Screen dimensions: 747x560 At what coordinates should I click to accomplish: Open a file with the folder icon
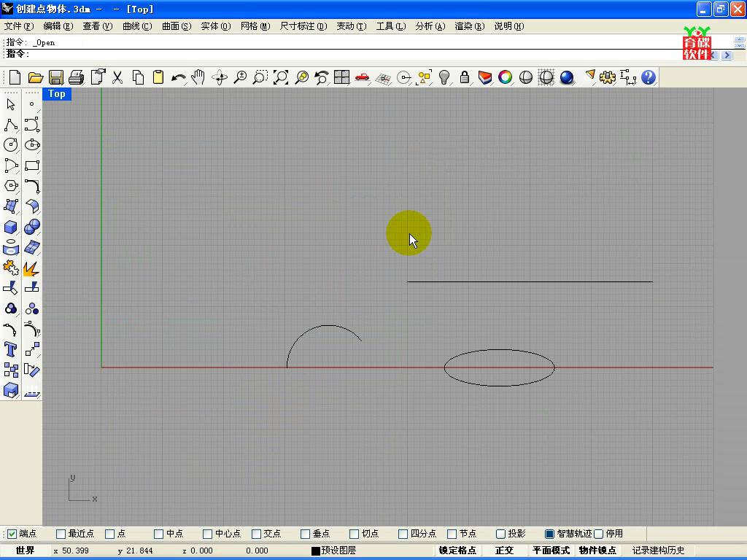pyautogui.click(x=36, y=77)
